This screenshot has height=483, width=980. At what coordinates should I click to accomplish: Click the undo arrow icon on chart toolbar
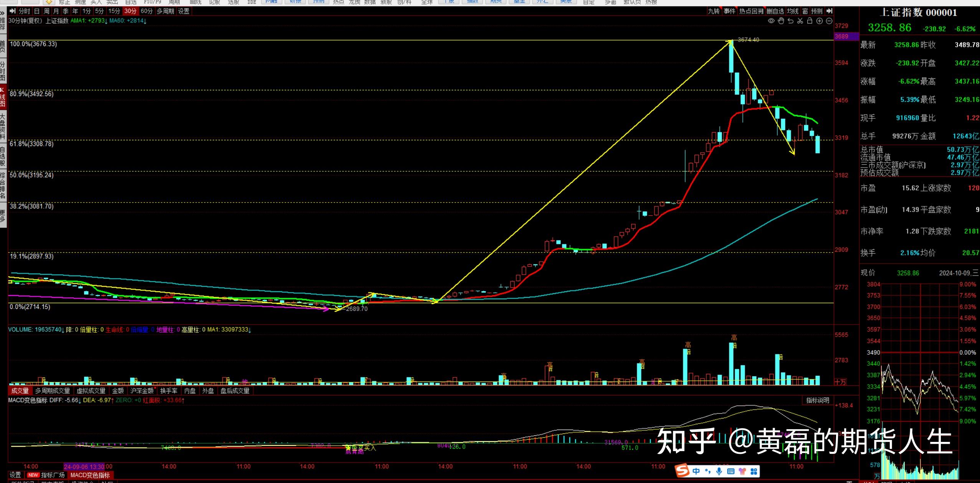pos(790,21)
